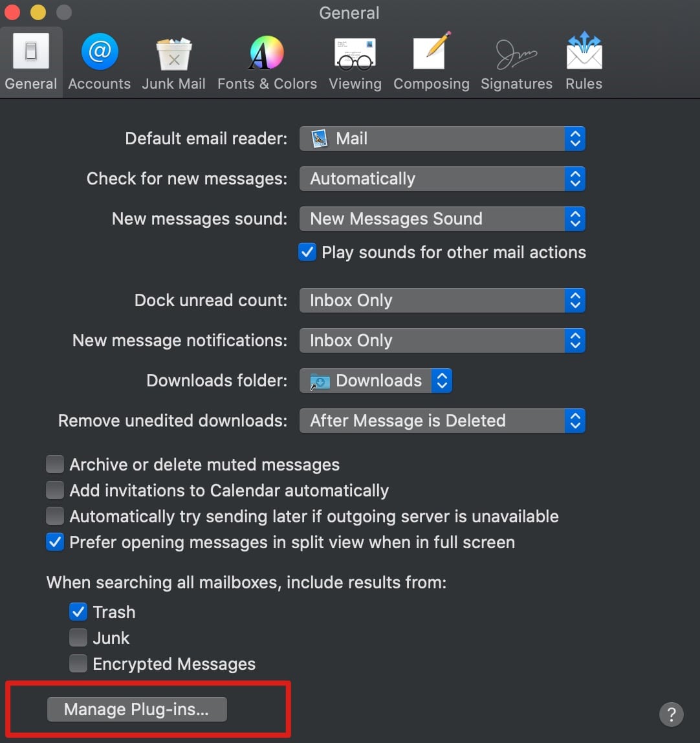Open the help question mark button
Screen dimensions: 700x743
tap(672, 715)
